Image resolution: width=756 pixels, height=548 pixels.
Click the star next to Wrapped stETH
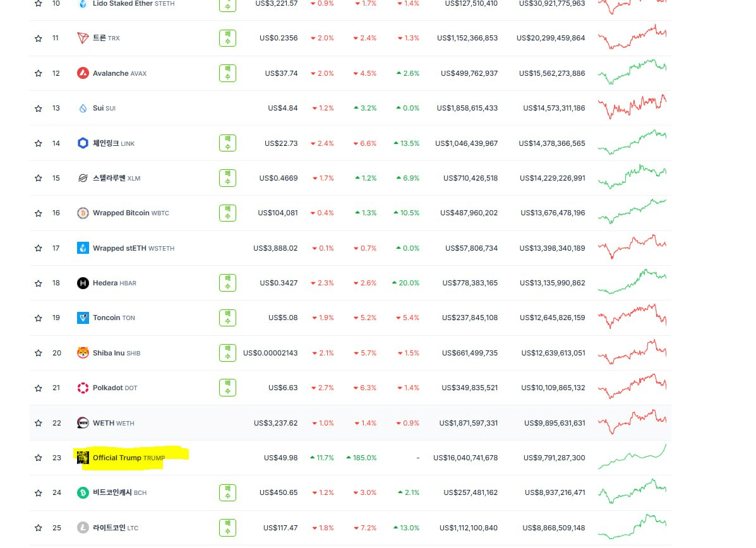coord(39,248)
